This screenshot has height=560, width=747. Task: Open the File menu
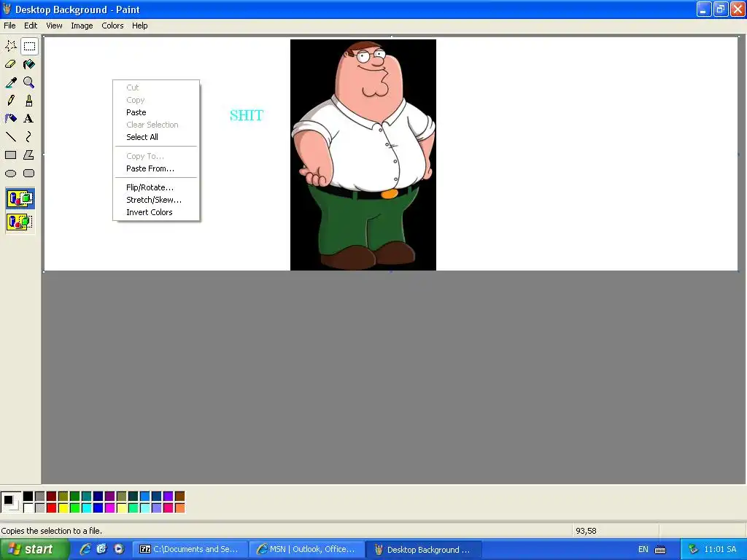(9, 26)
